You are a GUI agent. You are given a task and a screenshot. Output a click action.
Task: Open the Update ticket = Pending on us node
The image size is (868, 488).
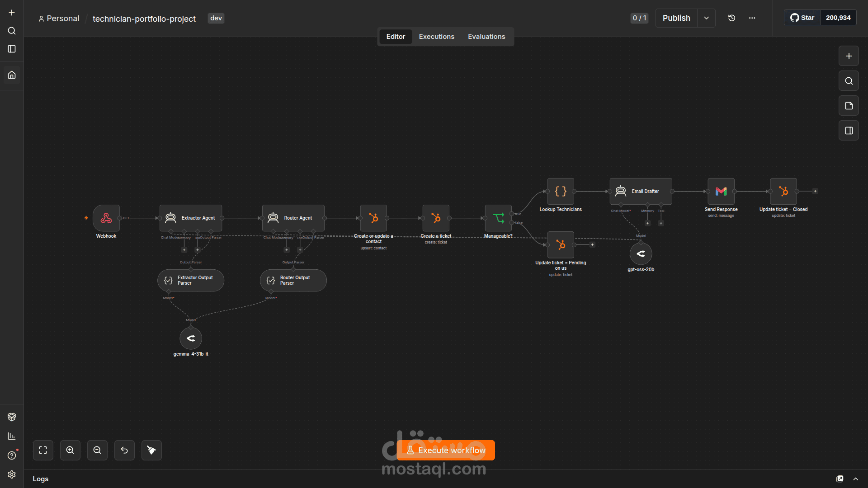561,245
